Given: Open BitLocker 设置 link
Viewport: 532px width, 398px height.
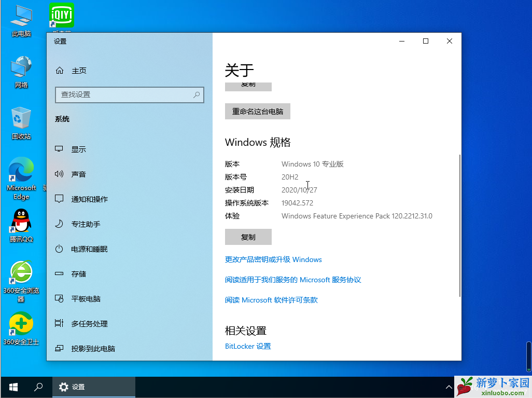Looking at the screenshot, I should tap(248, 346).
